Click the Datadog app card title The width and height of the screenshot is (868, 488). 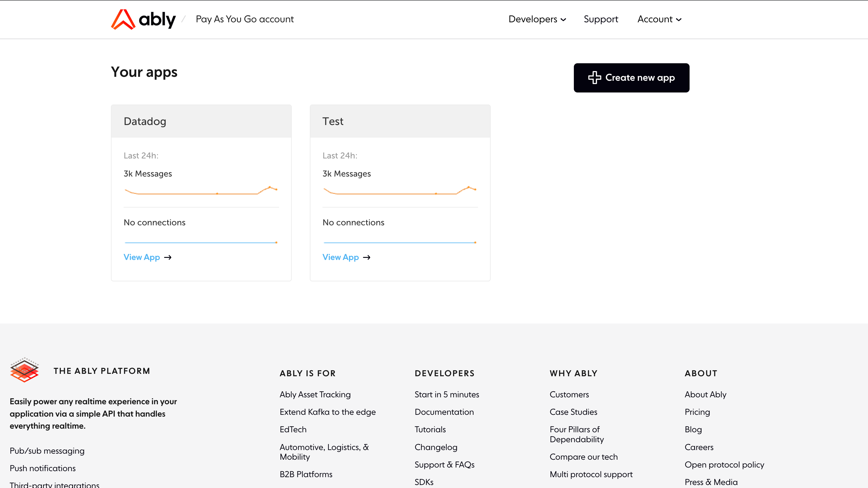coord(145,121)
